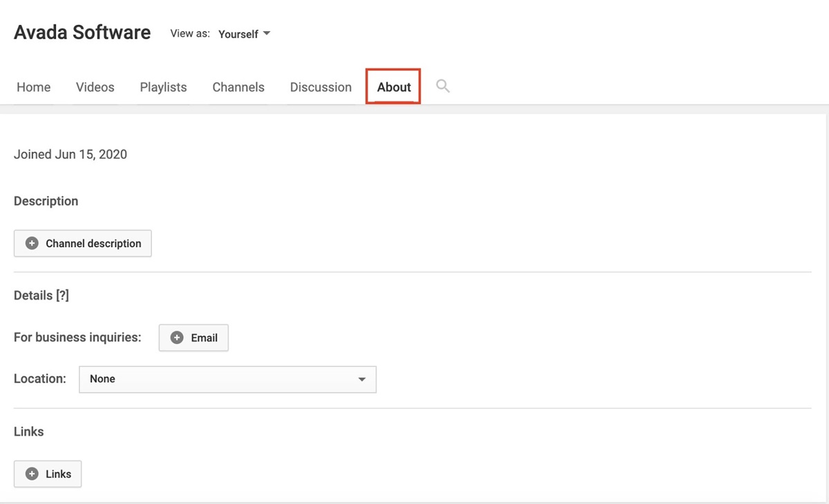Viewport: 829px width, 504px height.
Task: Select the highlighted About tab
Action: click(x=394, y=87)
